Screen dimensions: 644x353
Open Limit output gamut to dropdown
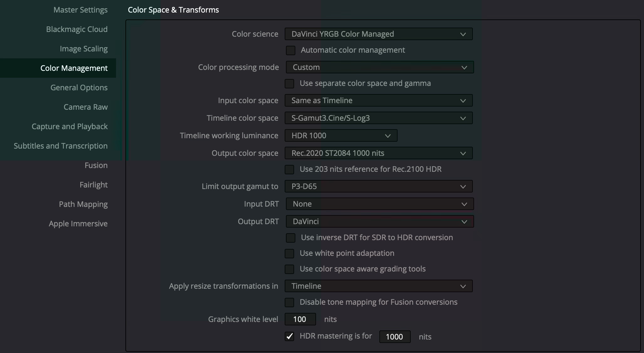[378, 186]
